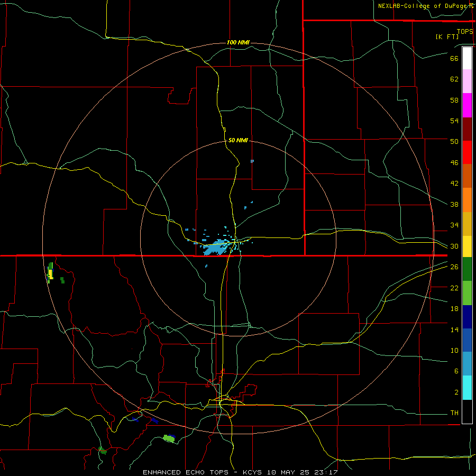This screenshot has height=476, width=476.
Task: Select the '54' legend value
Action: coord(454,121)
